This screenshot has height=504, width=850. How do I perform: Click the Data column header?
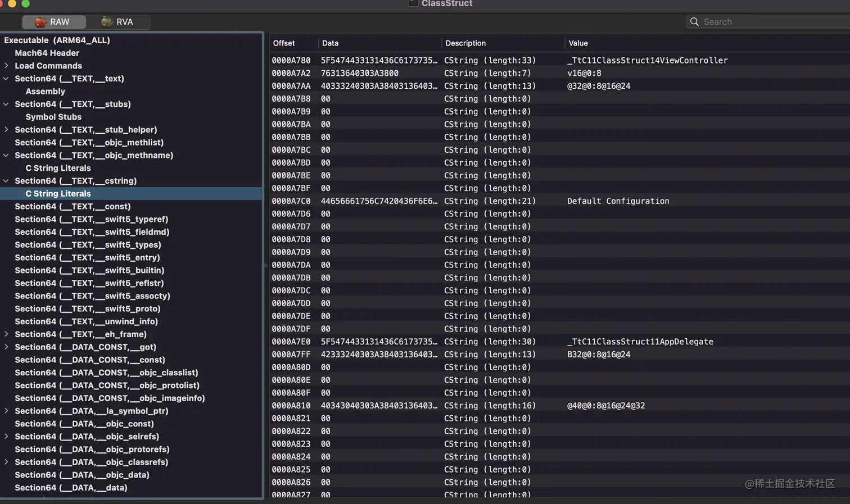pos(330,43)
